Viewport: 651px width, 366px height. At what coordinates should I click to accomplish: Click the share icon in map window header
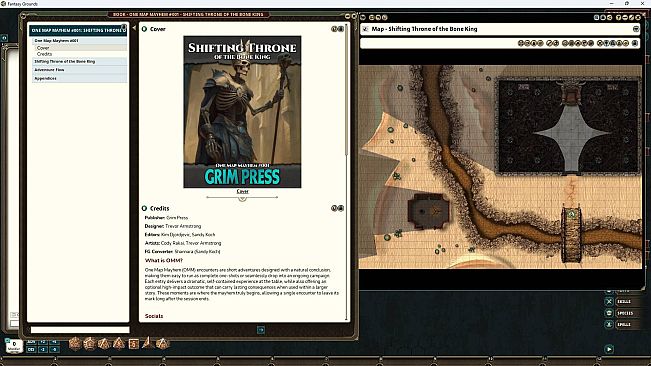pos(609,17)
